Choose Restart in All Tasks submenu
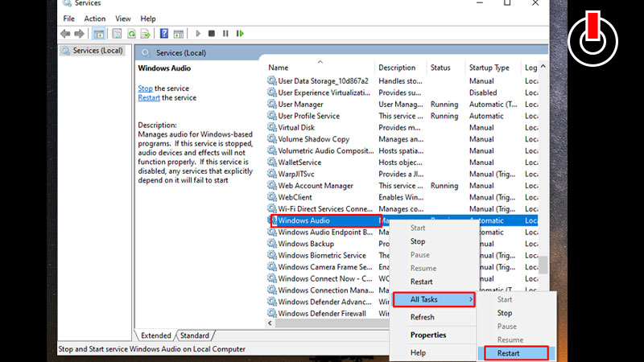The height and width of the screenshot is (362, 644). pyautogui.click(x=516, y=353)
